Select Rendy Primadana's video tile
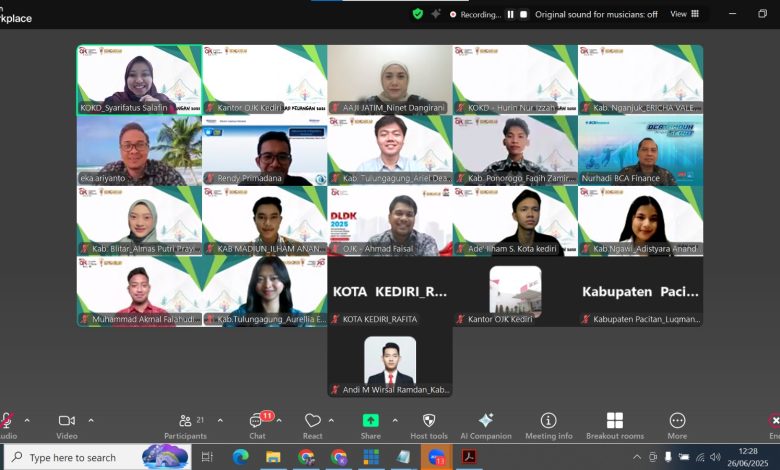The height and width of the screenshot is (470, 780). pyautogui.click(x=264, y=150)
